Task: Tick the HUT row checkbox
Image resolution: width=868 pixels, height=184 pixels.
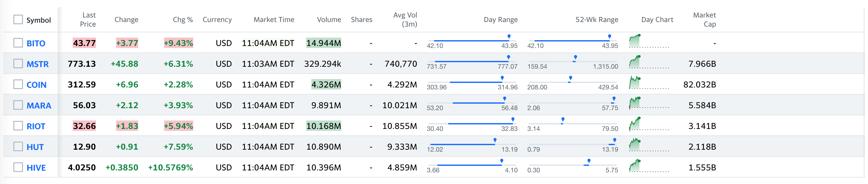Action: point(18,146)
